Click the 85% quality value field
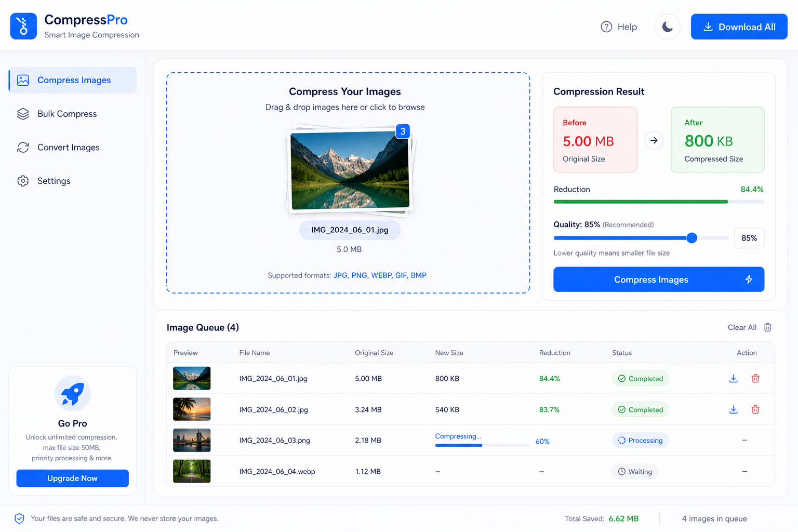Image resolution: width=798 pixels, height=532 pixels. (x=749, y=238)
